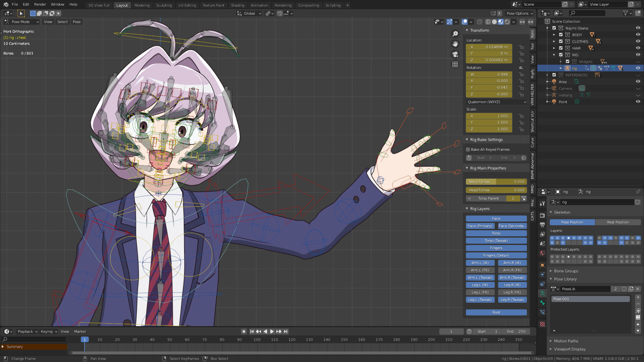Expand the Motion Paths panel
The image size is (644, 362).
pos(551,341)
